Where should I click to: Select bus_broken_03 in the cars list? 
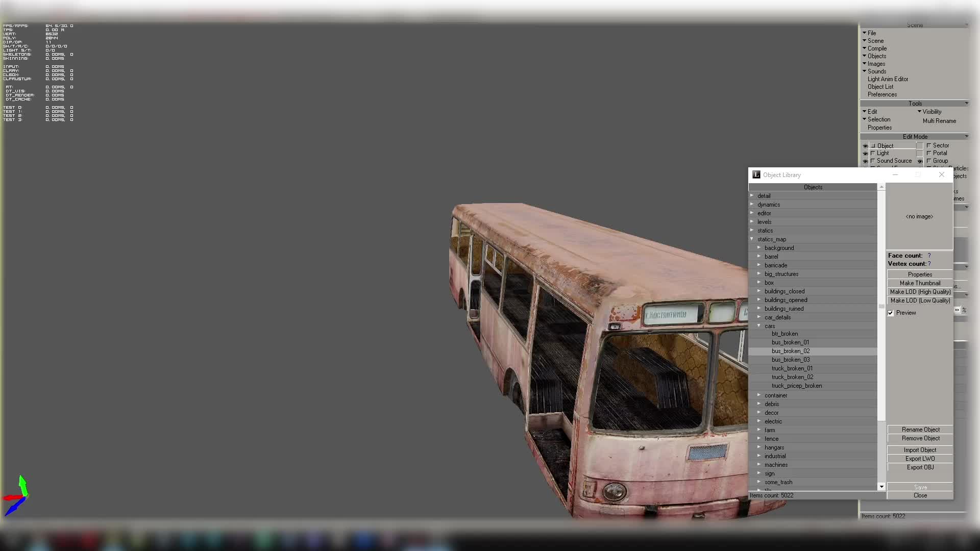791,359
